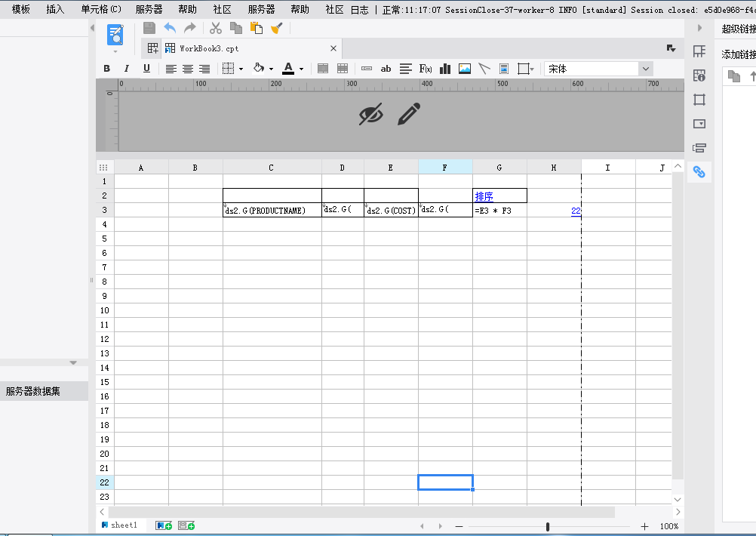Center align cell text

(188, 69)
